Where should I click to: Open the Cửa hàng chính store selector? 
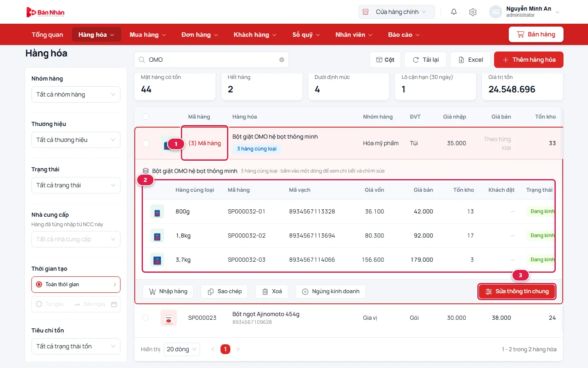(396, 12)
